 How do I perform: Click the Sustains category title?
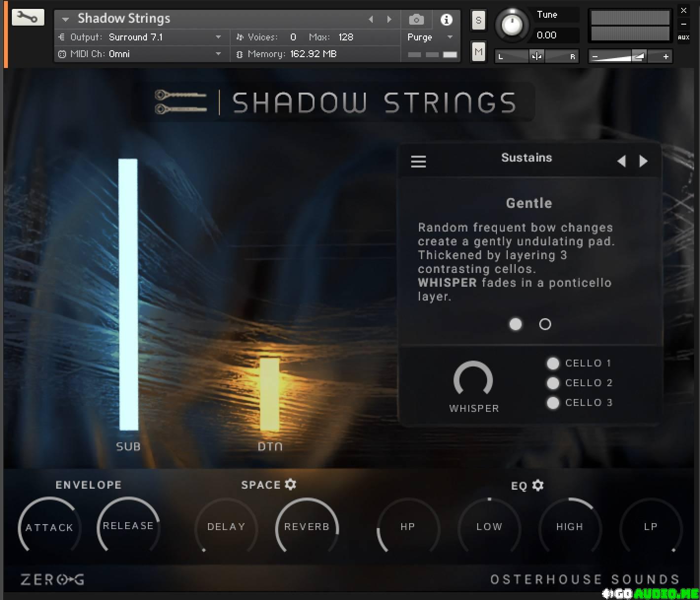(x=526, y=158)
